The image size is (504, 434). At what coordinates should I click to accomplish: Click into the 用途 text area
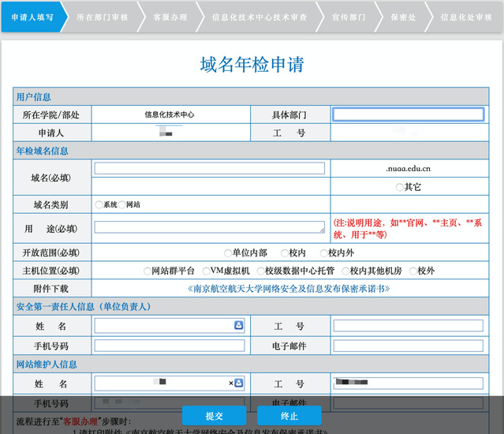point(209,227)
